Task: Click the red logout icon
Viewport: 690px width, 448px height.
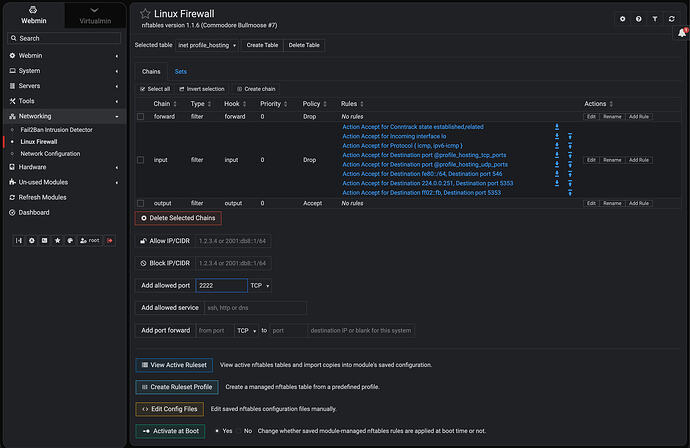Action: [x=110, y=241]
